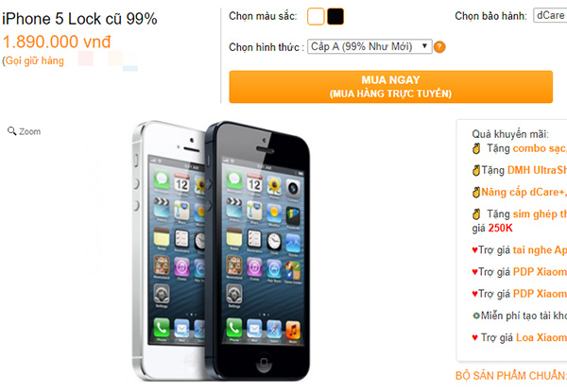Click the Zoom magnifier icon
The width and height of the screenshot is (567, 392).
click(x=12, y=130)
